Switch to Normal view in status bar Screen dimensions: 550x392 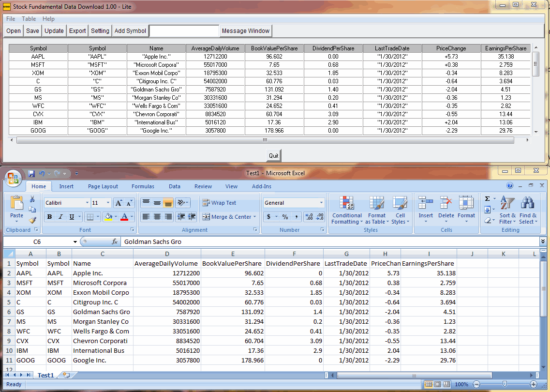pos(429,384)
